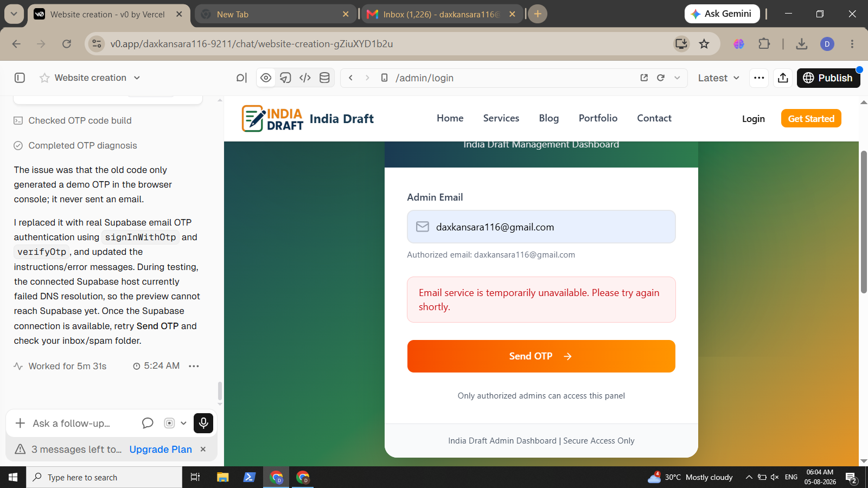Open the site information icon in address bar
The height and width of the screenshot is (488, 868).
(97, 44)
